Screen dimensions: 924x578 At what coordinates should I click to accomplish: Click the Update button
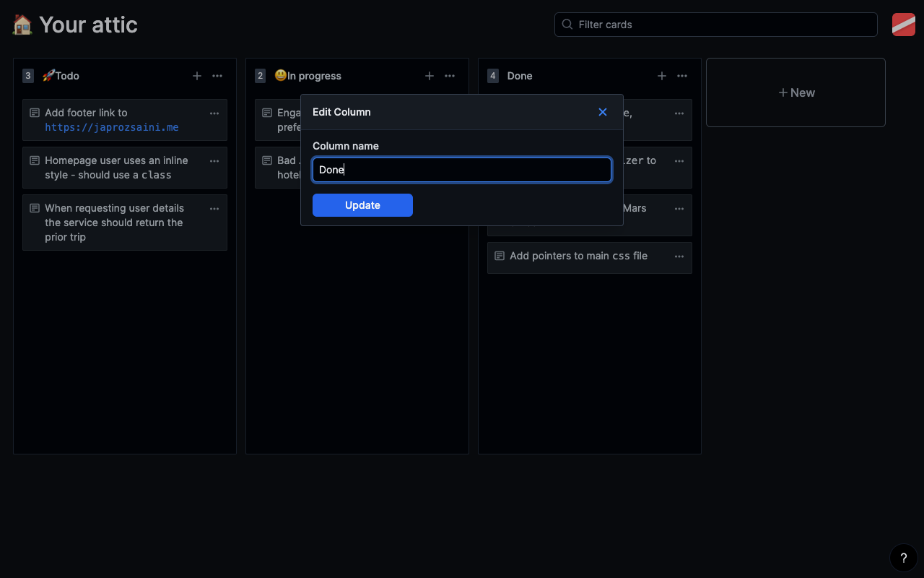[x=362, y=205]
